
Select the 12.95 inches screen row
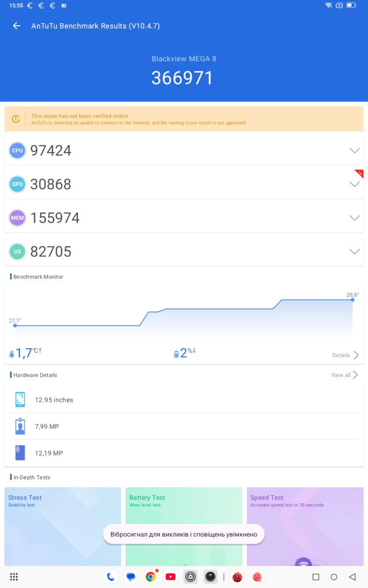(x=184, y=400)
